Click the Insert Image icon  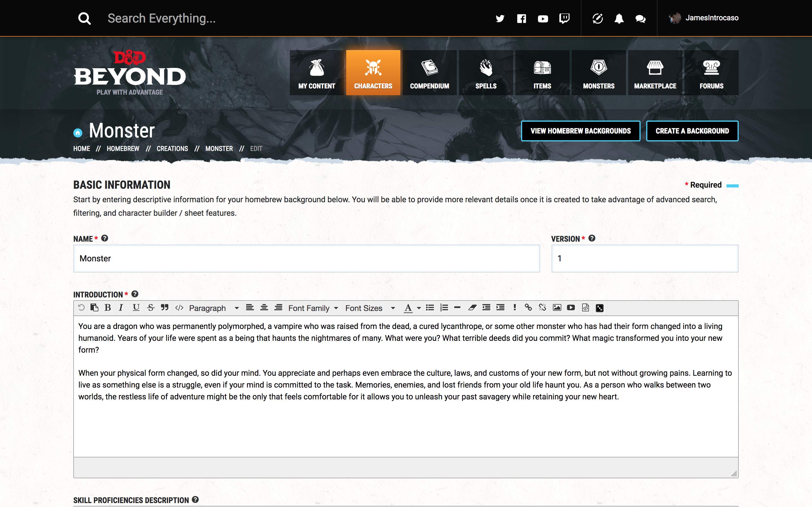tap(556, 308)
